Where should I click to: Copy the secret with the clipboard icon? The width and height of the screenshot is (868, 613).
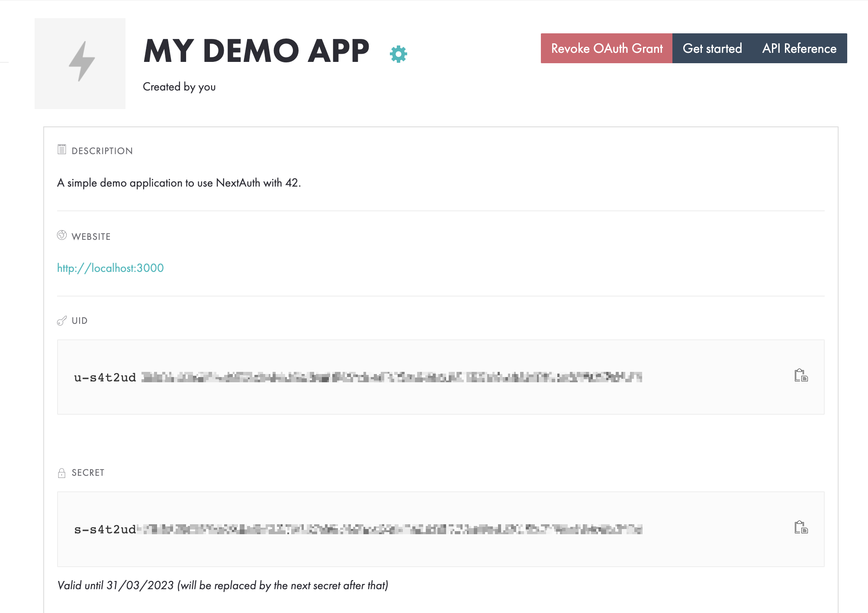point(801,527)
